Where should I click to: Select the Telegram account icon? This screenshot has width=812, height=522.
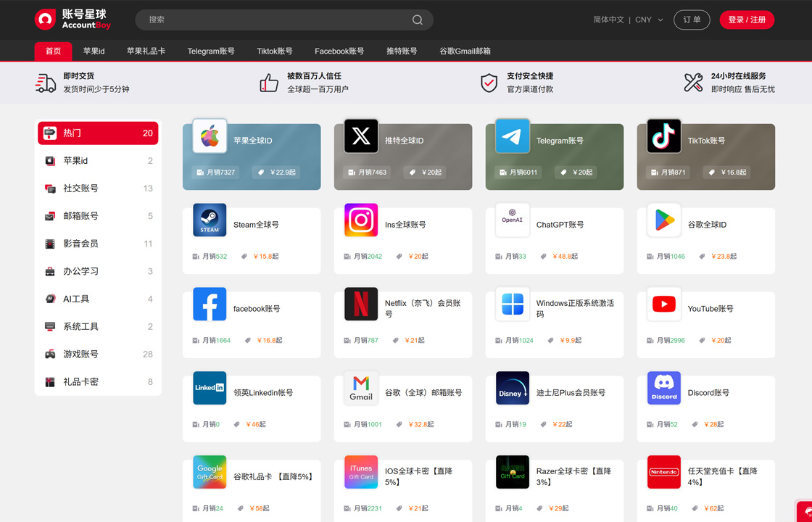coord(512,136)
